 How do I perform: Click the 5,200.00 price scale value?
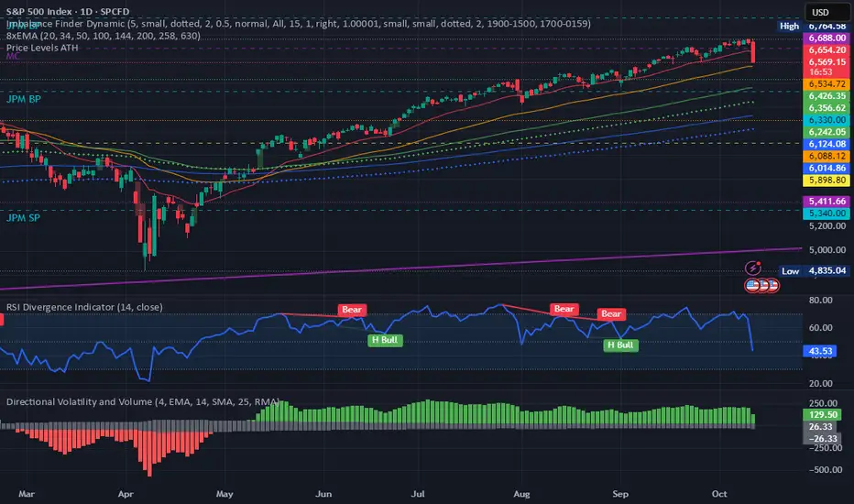tap(827, 225)
